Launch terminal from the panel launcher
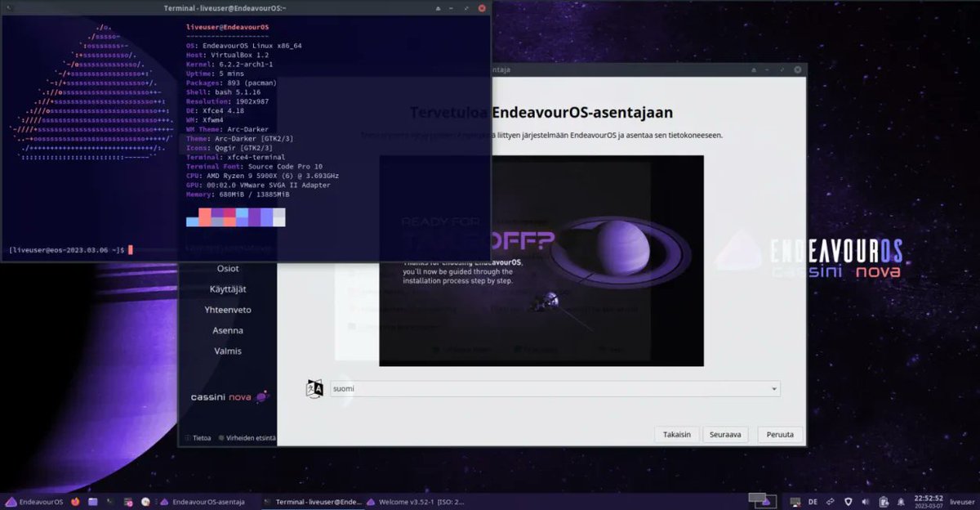980x510 pixels. (109, 502)
